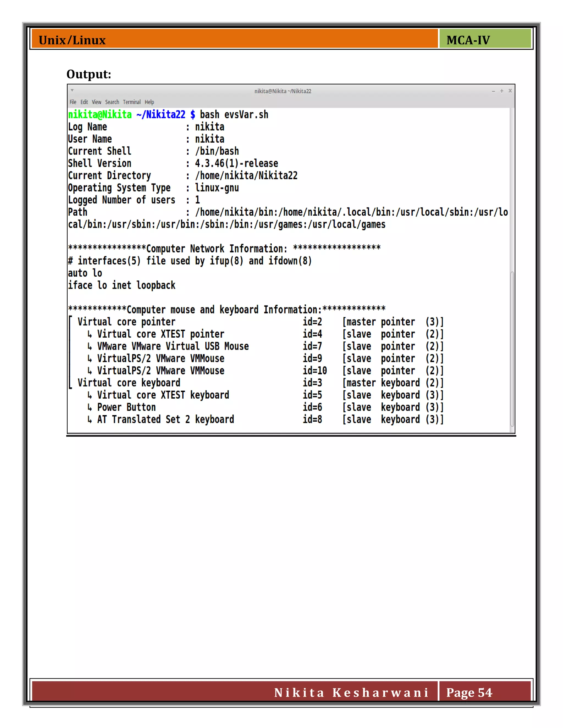The height and width of the screenshot is (728, 563).
Task: Click the terminal title 'nikita@Nikita ~/Nikita22'
Action: tap(283, 91)
